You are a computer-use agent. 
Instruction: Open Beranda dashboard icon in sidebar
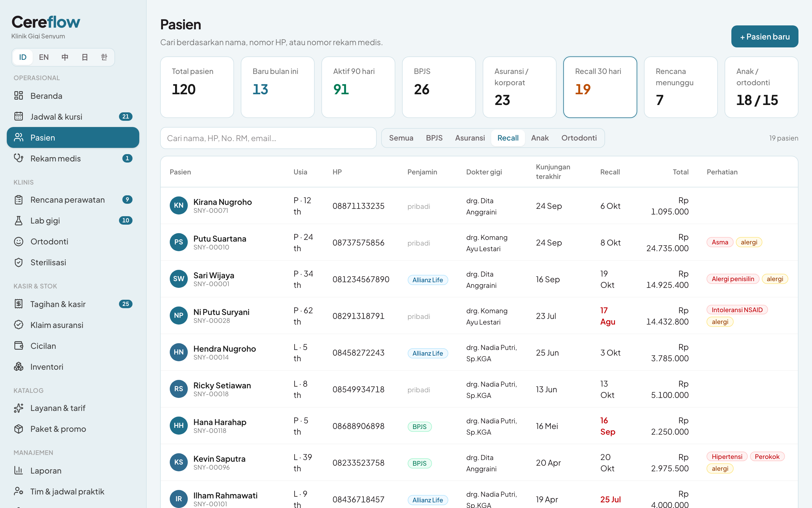point(18,96)
